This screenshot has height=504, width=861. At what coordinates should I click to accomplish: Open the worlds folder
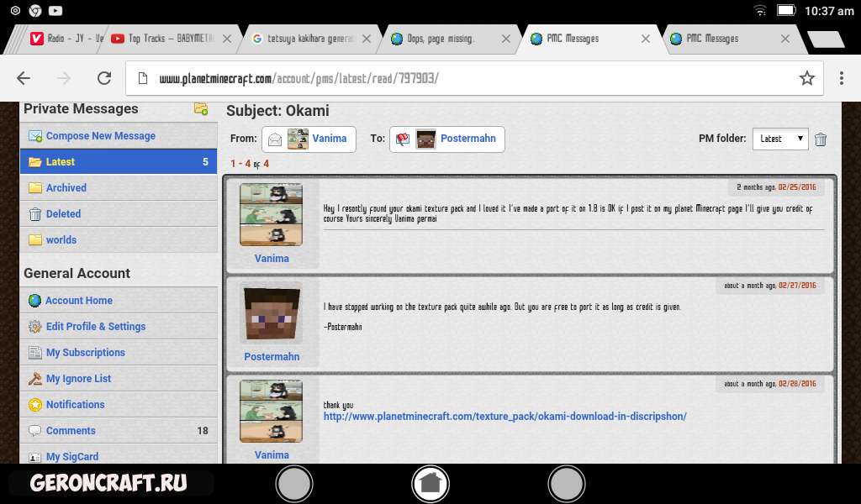click(x=61, y=240)
